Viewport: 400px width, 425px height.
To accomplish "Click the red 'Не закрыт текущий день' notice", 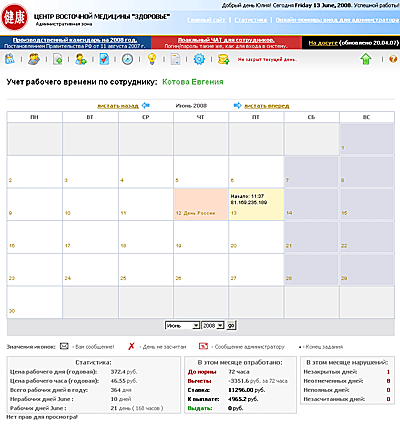I will [267, 60].
